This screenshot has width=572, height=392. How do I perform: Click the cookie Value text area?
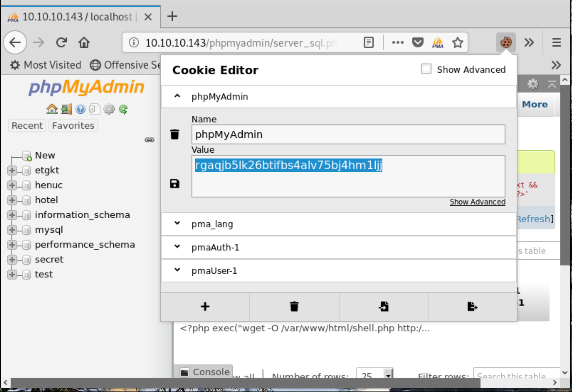coord(348,176)
